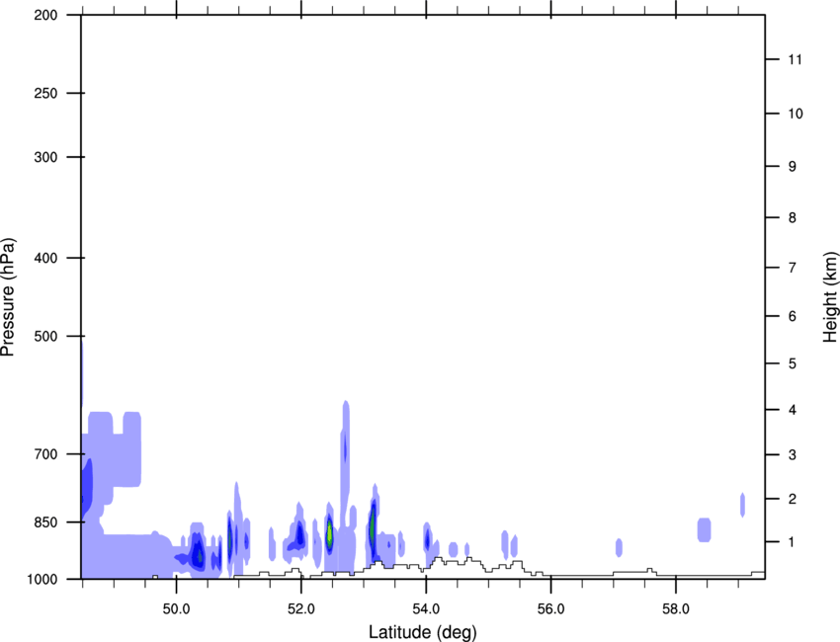Screen dimensions: 840x642
Task: Click the 50.0 latitude tick label
Action: tap(176, 609)
